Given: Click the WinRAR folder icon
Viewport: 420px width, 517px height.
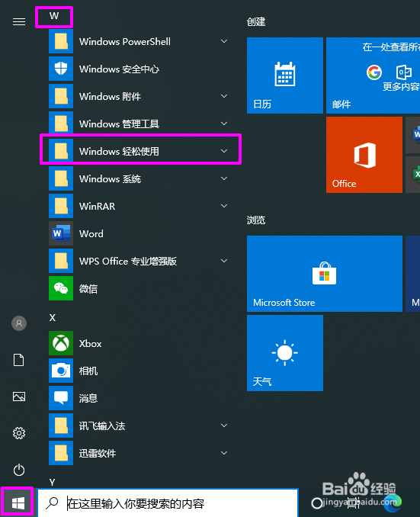Looking at the screenshot, I should [61, 206].
